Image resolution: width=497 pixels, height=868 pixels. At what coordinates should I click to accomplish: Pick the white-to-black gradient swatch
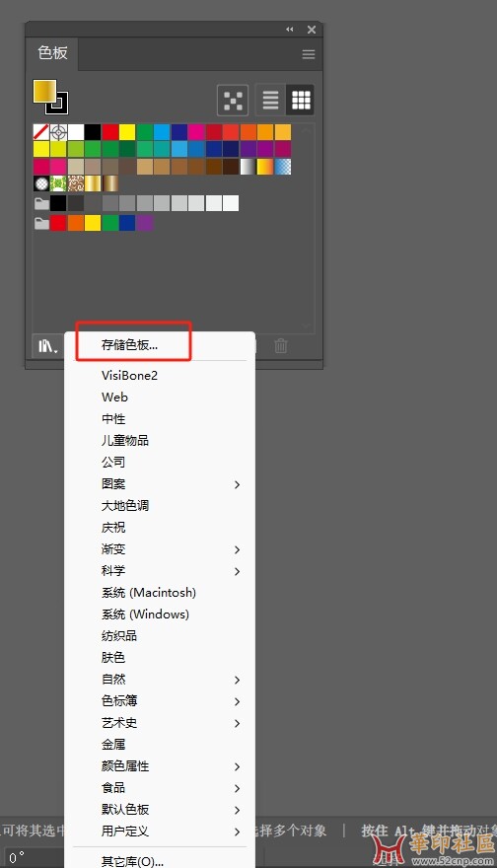pyautogui.click(x=248, y=167)
